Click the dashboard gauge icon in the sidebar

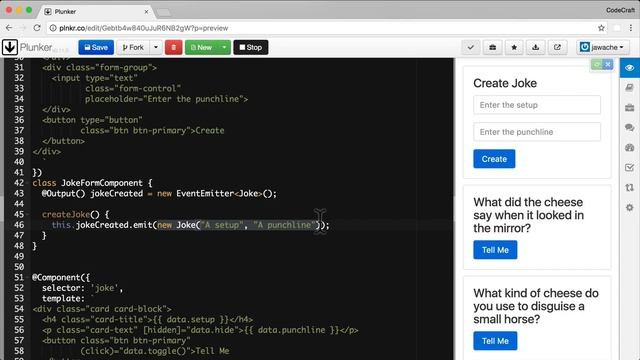629,148
